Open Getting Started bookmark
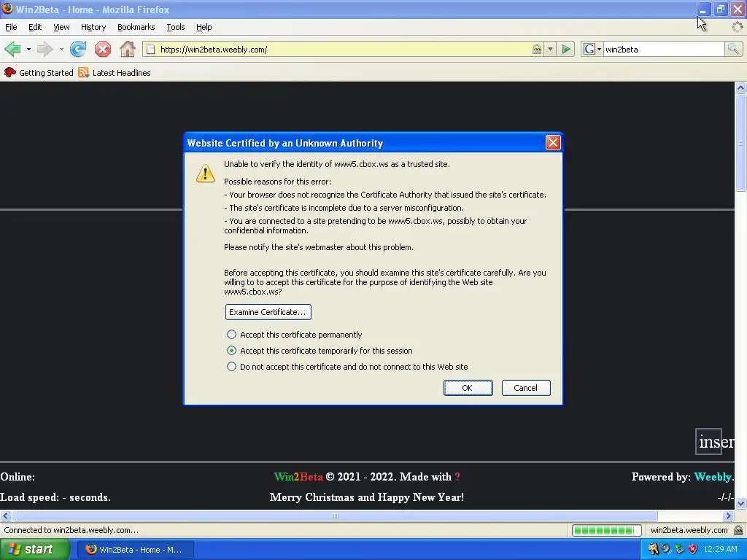Image resolution: width=747 pixels, height=560 pixels. click(39, 73)
